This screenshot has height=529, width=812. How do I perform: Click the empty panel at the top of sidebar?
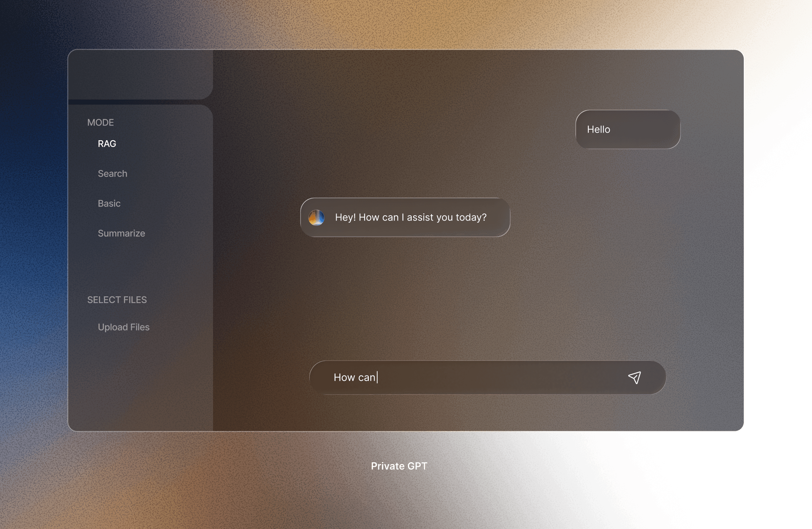coord(140,74)
